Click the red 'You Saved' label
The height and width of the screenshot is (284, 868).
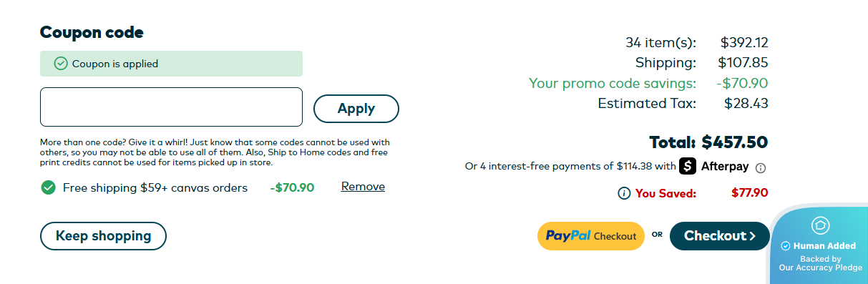point(665,193)
